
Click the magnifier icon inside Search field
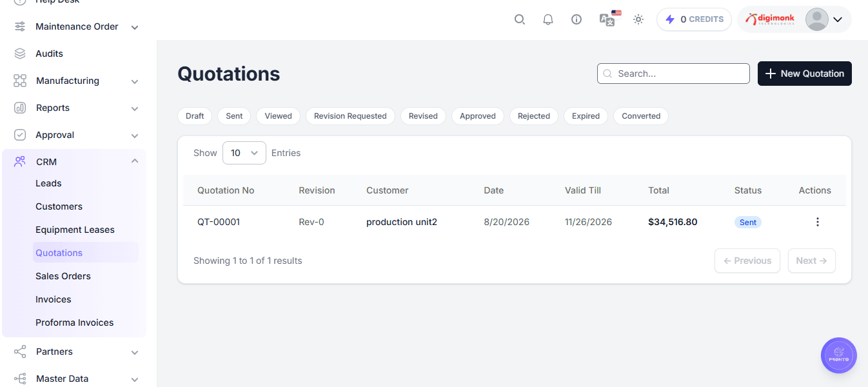coord(607,74)
